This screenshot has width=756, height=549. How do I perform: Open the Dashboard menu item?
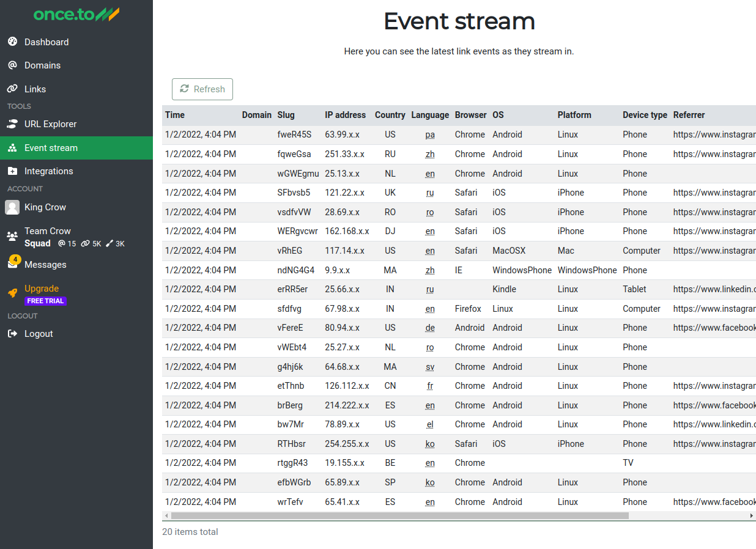pos(76,42)
